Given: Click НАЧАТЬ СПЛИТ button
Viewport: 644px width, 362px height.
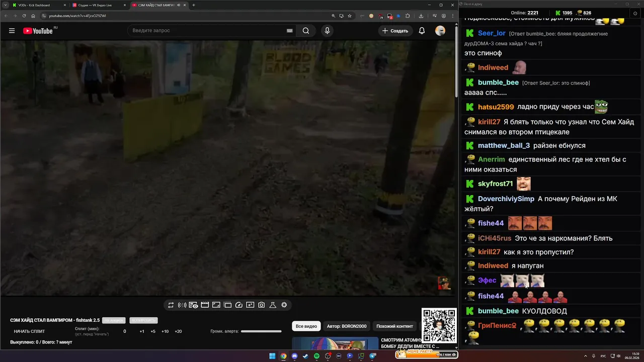Looking at the screenshot, I should [x=29, y=331].
